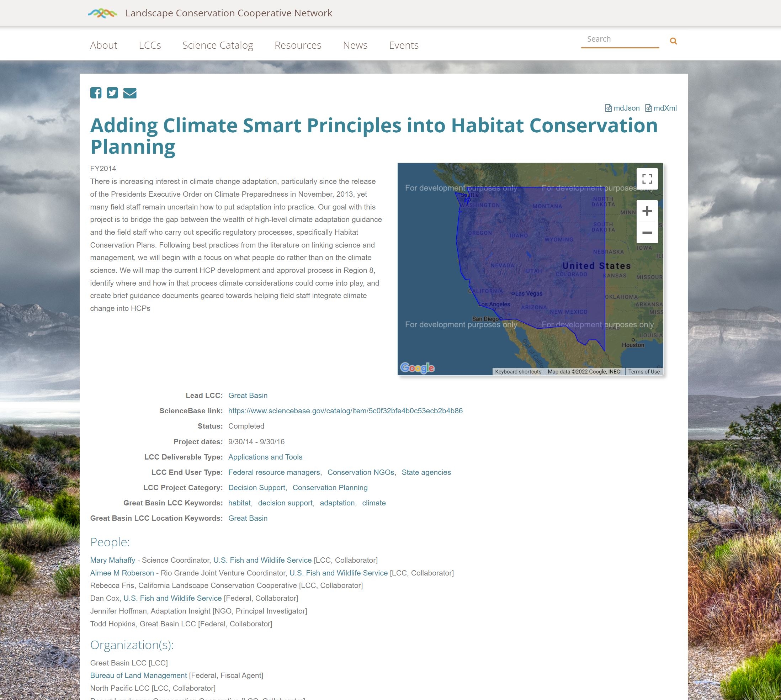781x700 pixels.
Task: Open the ScienceBase catalog item link
Action: [345, 411]
